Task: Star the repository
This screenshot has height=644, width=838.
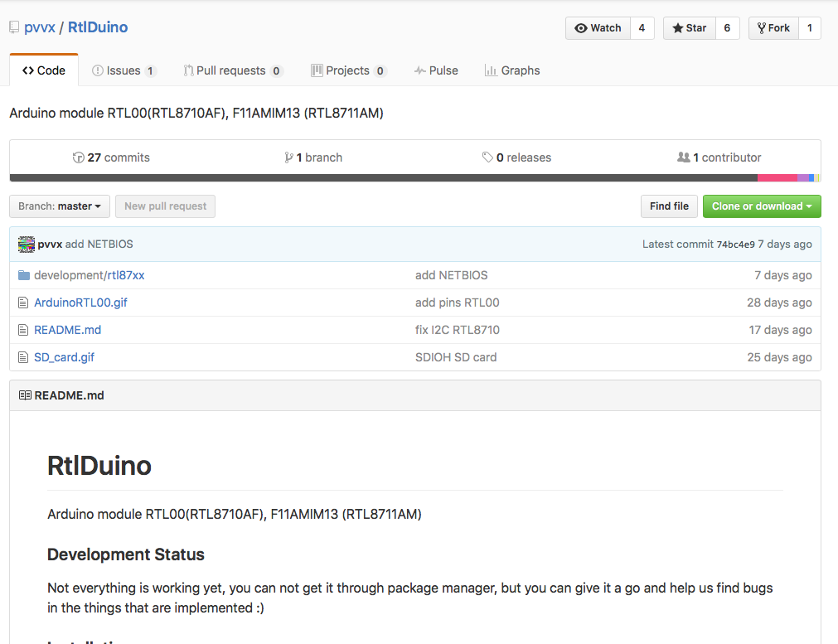Action: (690, 28)
